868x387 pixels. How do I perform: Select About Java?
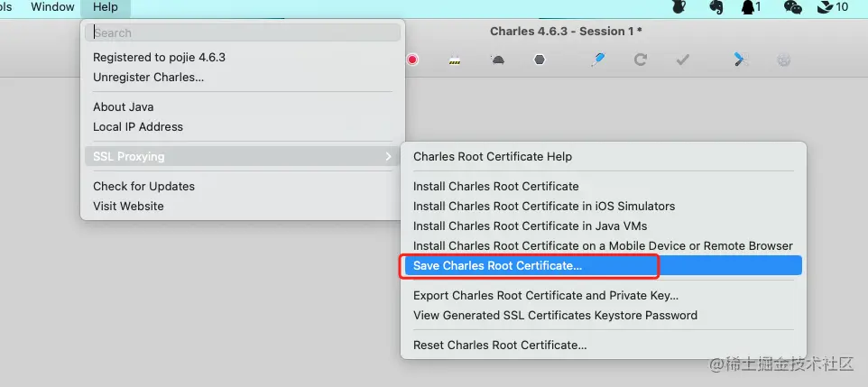243,106
